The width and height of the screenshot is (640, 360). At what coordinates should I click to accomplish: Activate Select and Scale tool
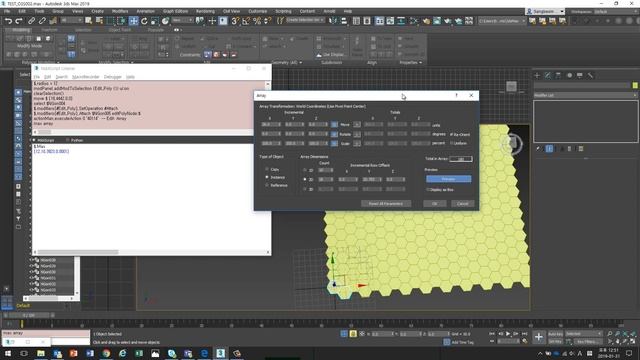[155, 20]
